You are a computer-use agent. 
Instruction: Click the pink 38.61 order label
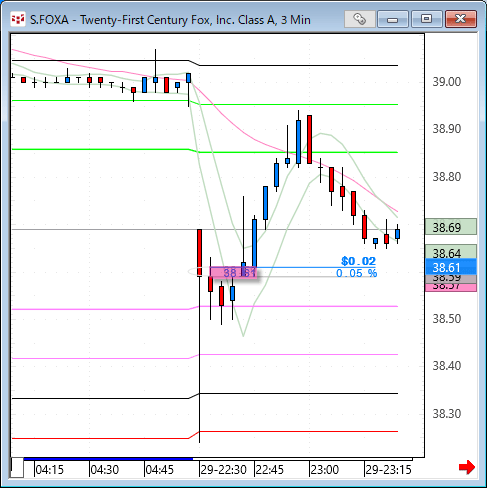point(233,273)
